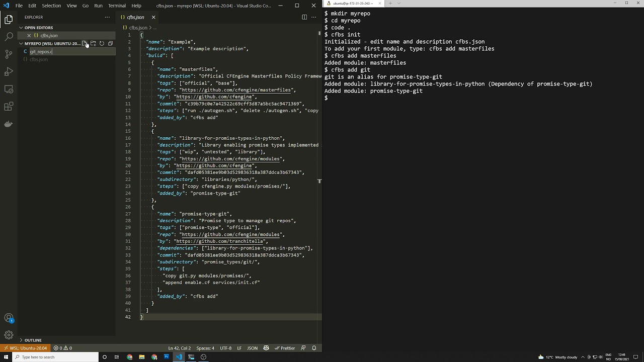Click the weather widget on taskbar
Viewport: 644px width, 362px height.
[x=558, y=357]
